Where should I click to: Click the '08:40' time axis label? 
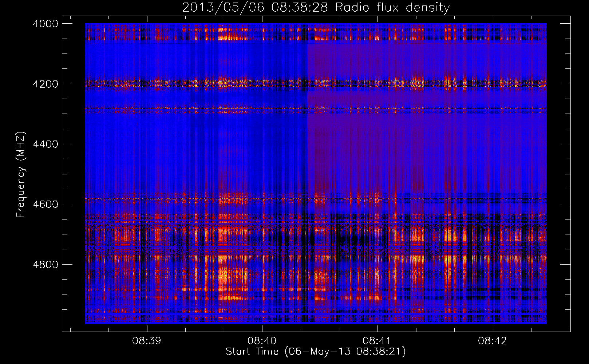(262, 341)
